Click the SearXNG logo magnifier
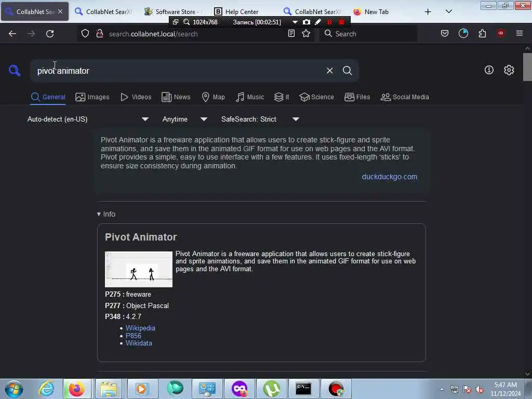Viewport: 532px width, 399px height. pyautogui.click(x=14, y=71)
